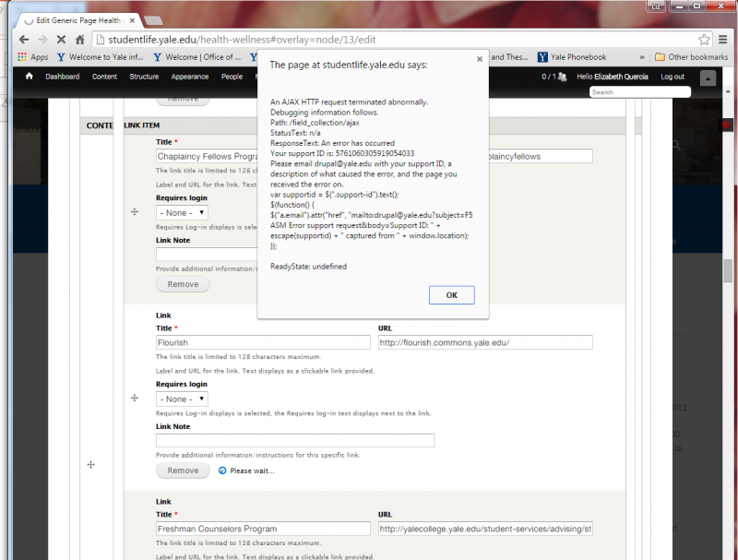Screen dimensions: 738x560
Task: Stop loading the page with the X icon
Action: [x=61, y=40]
